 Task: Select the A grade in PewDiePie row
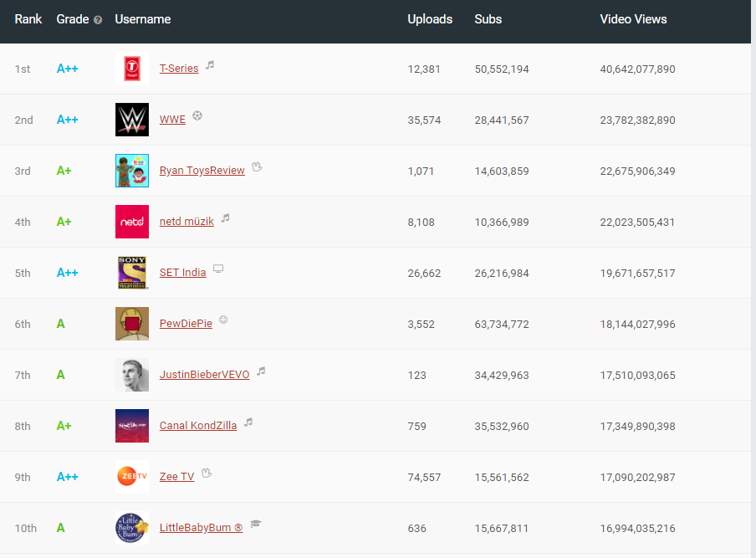click(x=61, y=324)
